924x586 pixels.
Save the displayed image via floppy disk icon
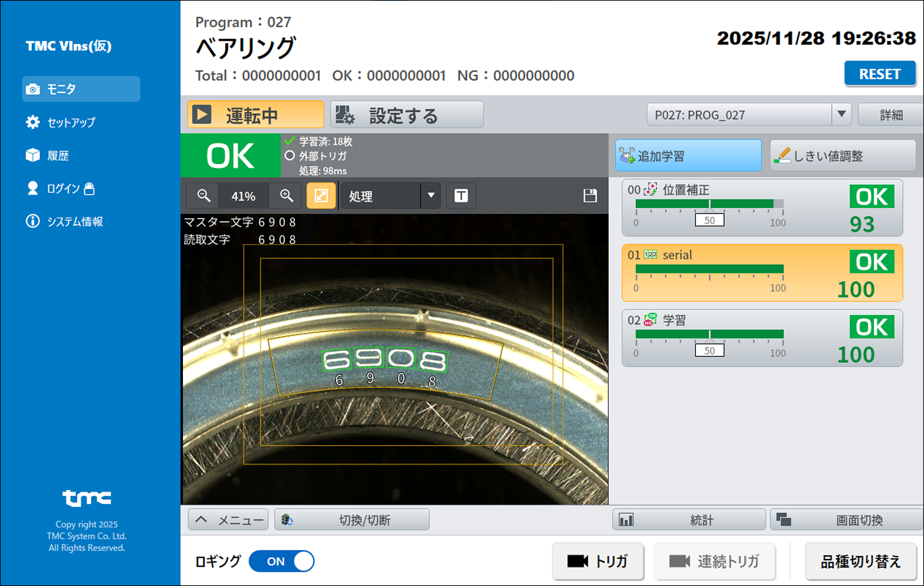(590, 196)
